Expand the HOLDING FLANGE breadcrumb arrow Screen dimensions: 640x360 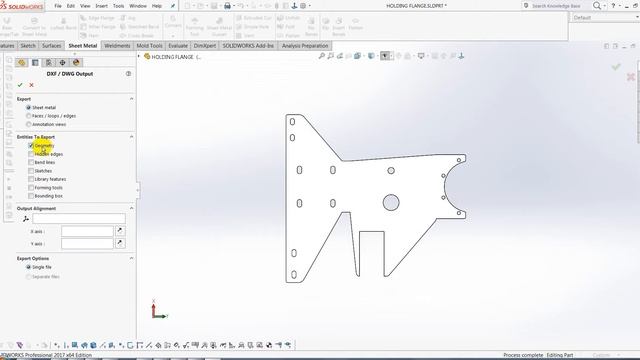coord(139,56)
